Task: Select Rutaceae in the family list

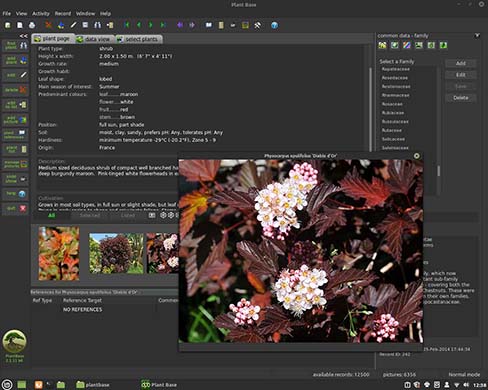Action: pyautogui.click(x=392, y=130)
